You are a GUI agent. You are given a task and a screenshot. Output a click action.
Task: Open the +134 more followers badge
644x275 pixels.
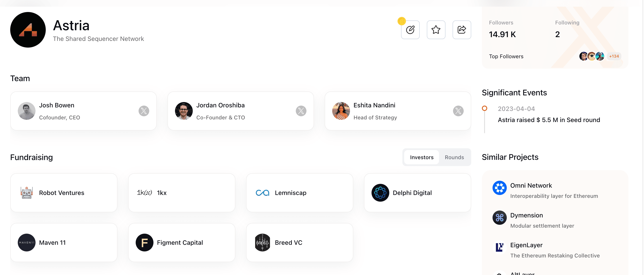coord(614,56)
